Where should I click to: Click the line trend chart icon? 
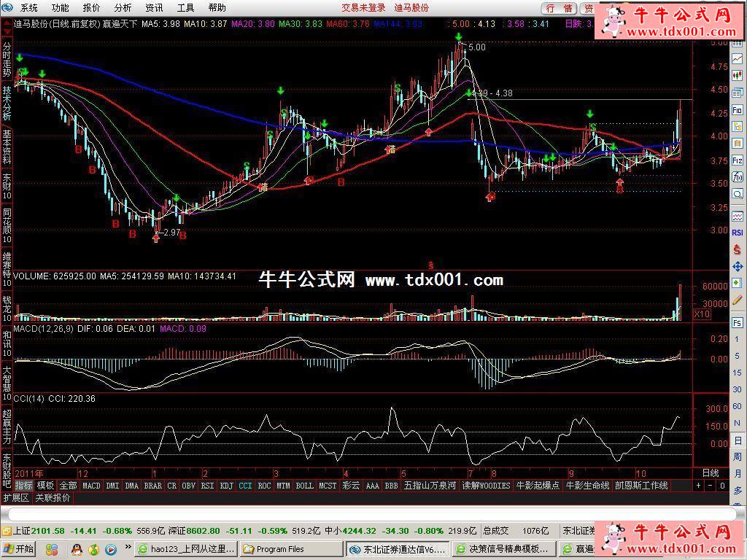[x=738, y=58]
